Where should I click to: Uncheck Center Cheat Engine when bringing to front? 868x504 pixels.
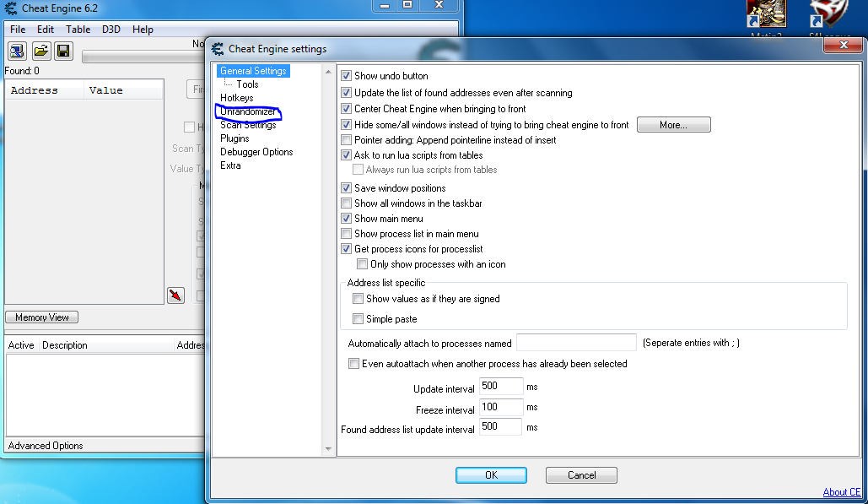pyautogui.click(x=346, y=109)
